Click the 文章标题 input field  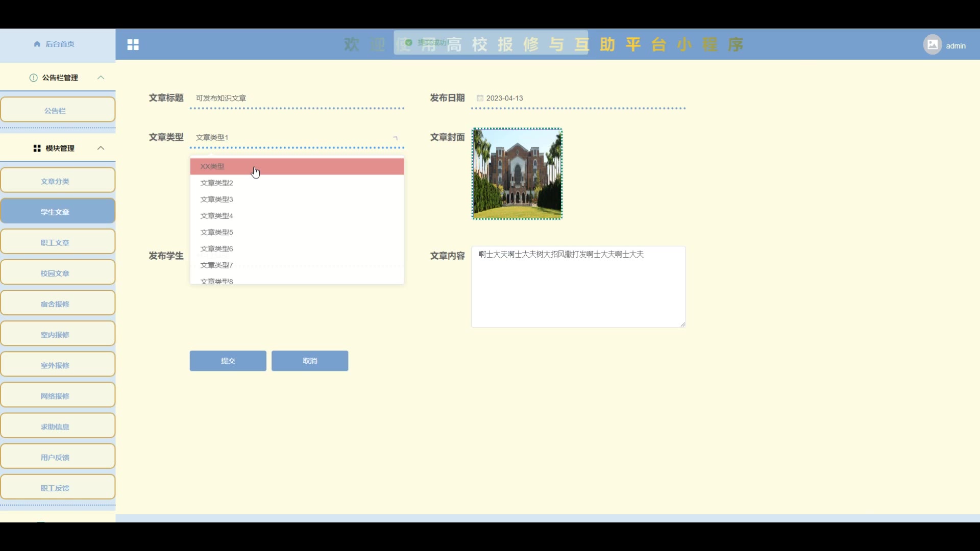(x=296, y=98)
